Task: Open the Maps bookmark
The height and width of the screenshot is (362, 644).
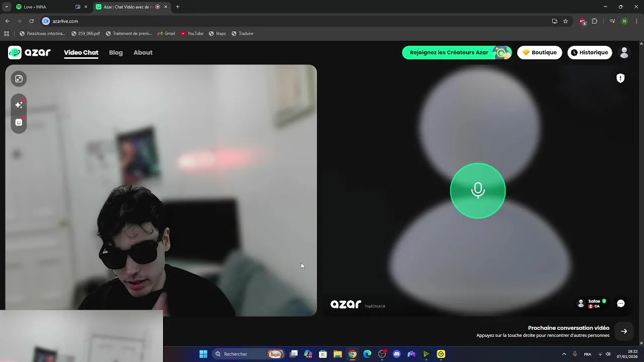Action: coord(217,34)
